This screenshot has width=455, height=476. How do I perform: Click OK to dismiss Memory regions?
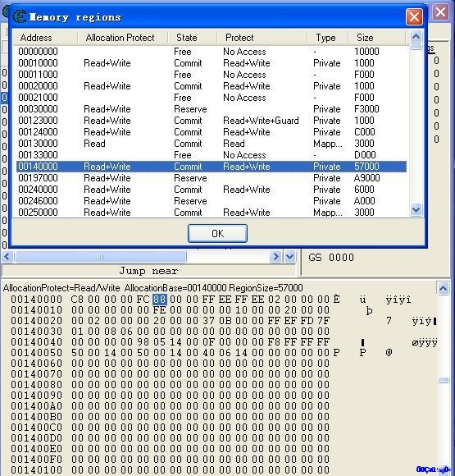tap(217, 233)
